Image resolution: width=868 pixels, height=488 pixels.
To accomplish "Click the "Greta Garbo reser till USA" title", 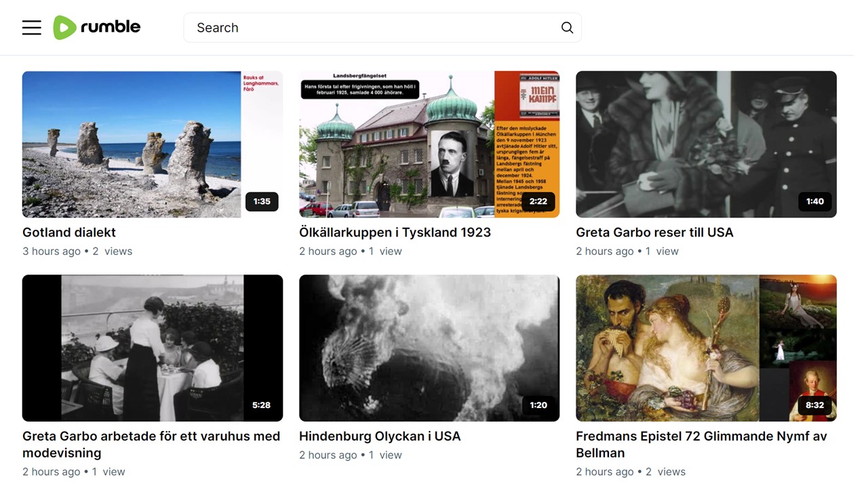I will tap(654, 232).
